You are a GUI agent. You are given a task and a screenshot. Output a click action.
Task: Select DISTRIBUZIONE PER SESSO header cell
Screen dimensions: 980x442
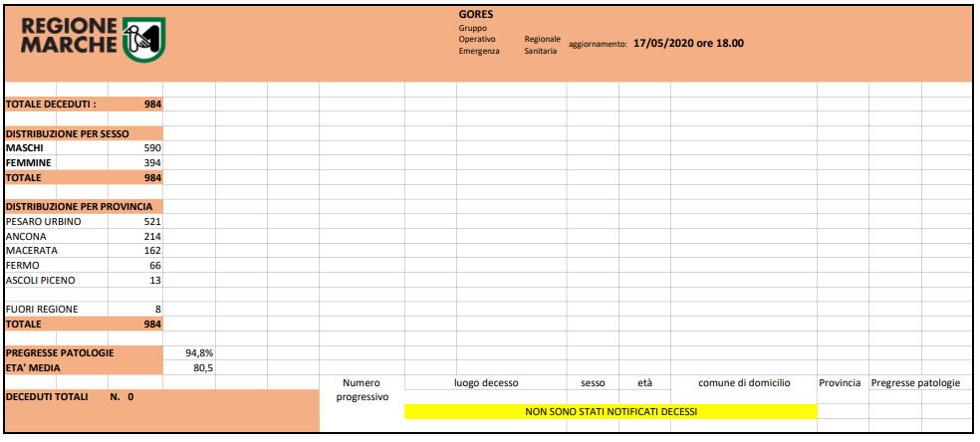coord(84,133)
